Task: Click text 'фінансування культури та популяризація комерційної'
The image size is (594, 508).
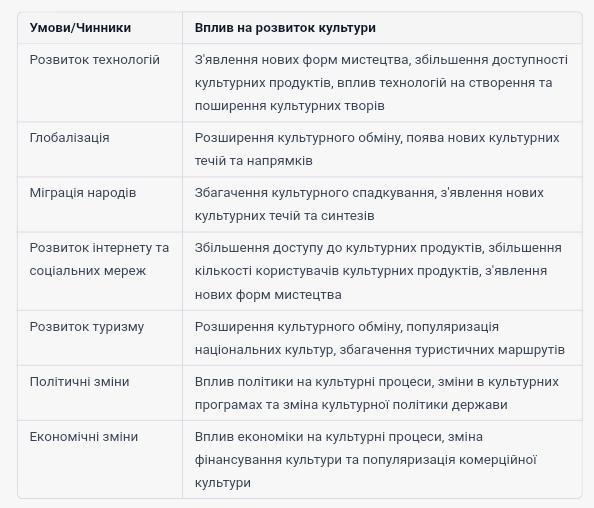Action: coord(366,460)
